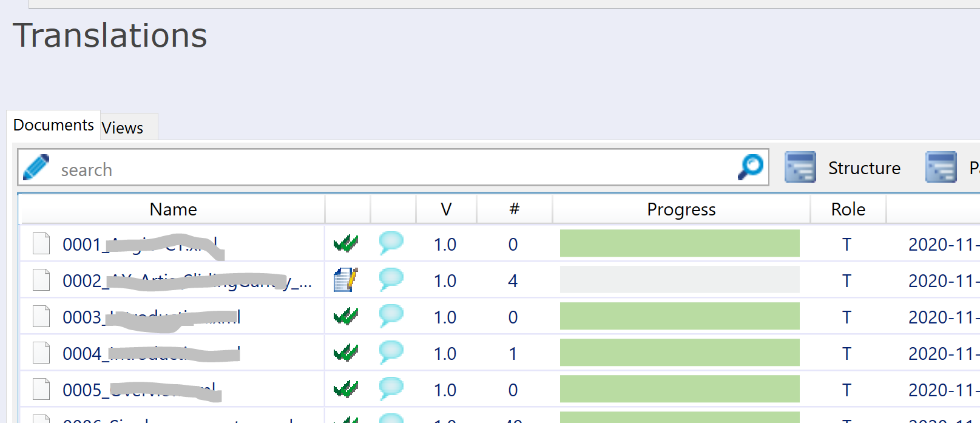Click the notepad edit status icon for document 0002

pos(346,280)
